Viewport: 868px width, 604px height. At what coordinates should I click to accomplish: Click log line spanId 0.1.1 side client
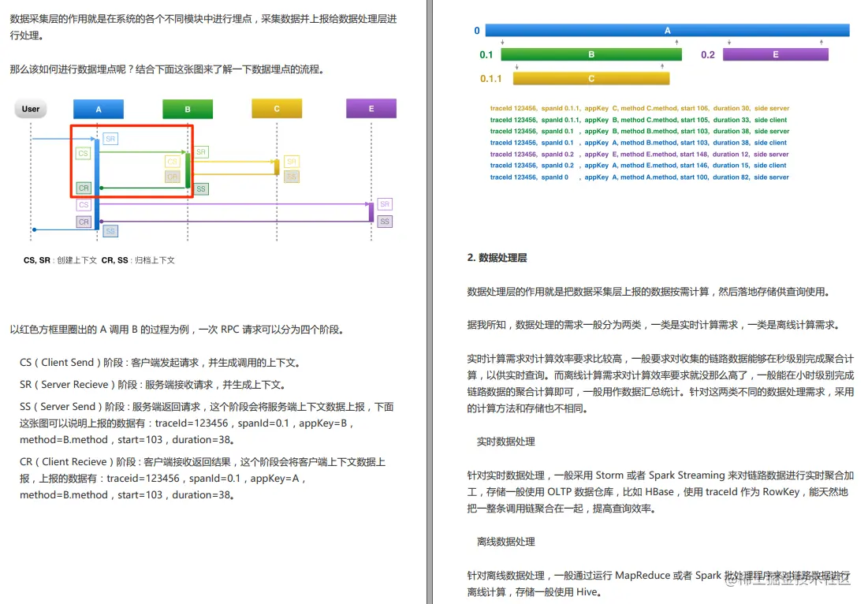(639, 120)
